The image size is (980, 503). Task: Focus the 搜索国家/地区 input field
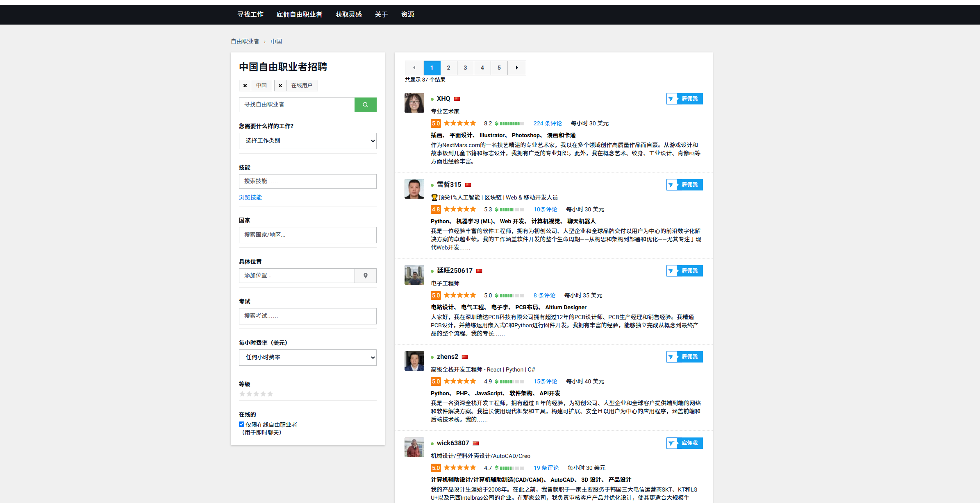[308, 235]
